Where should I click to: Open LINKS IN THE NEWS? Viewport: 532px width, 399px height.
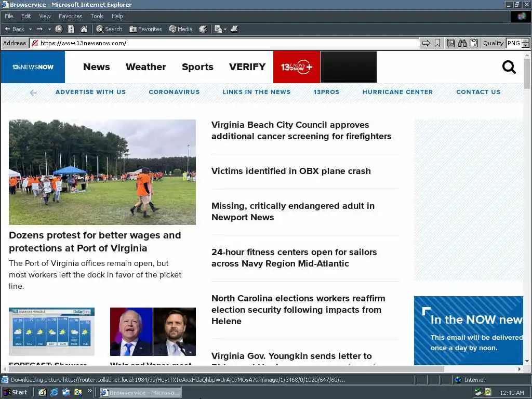tap(257, 92)
